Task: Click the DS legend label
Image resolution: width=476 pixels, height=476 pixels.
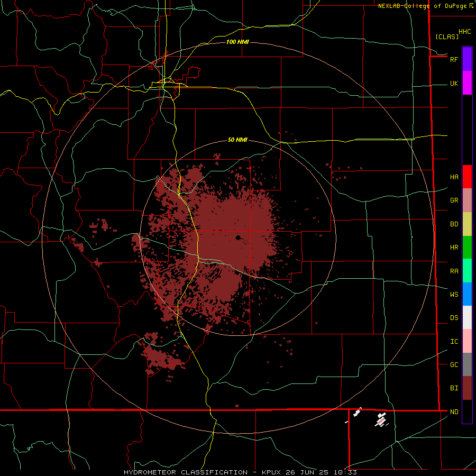Action: coord(454,317)
